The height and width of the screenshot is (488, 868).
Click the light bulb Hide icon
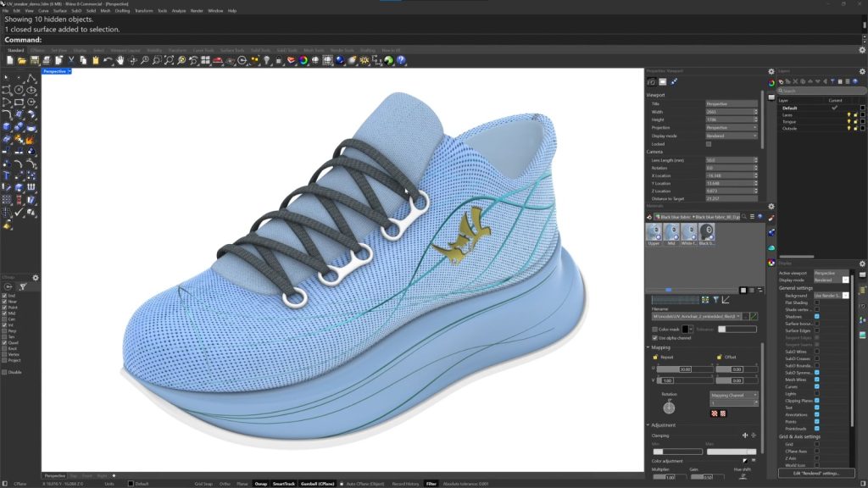point(267,60)
